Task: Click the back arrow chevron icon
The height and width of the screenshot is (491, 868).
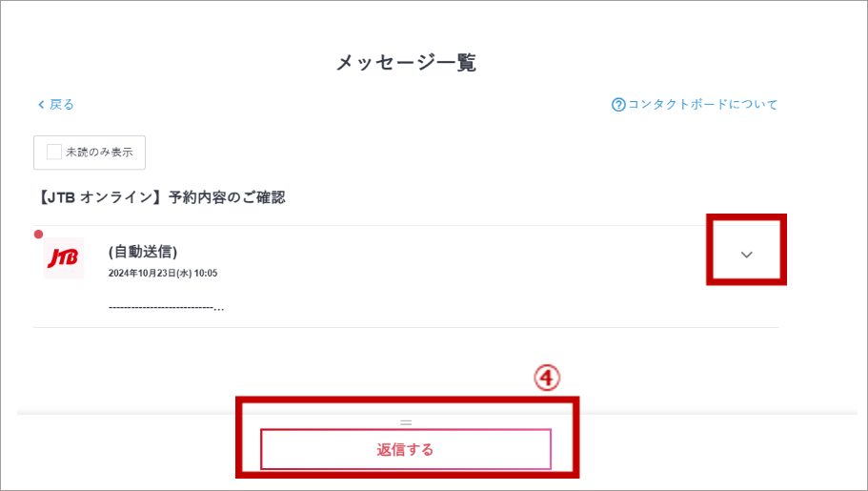Action: coord(41,105)
